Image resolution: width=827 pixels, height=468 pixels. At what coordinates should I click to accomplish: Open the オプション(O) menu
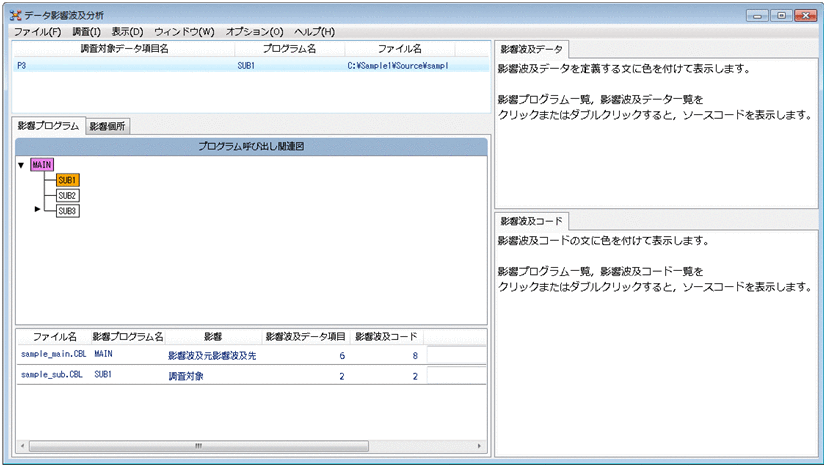(x=254, y=32)
